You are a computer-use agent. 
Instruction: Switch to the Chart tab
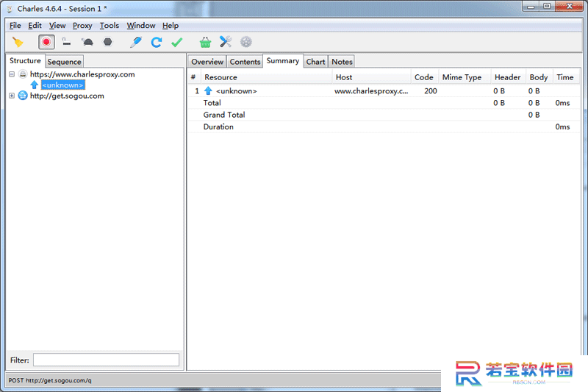pos(315,62)
